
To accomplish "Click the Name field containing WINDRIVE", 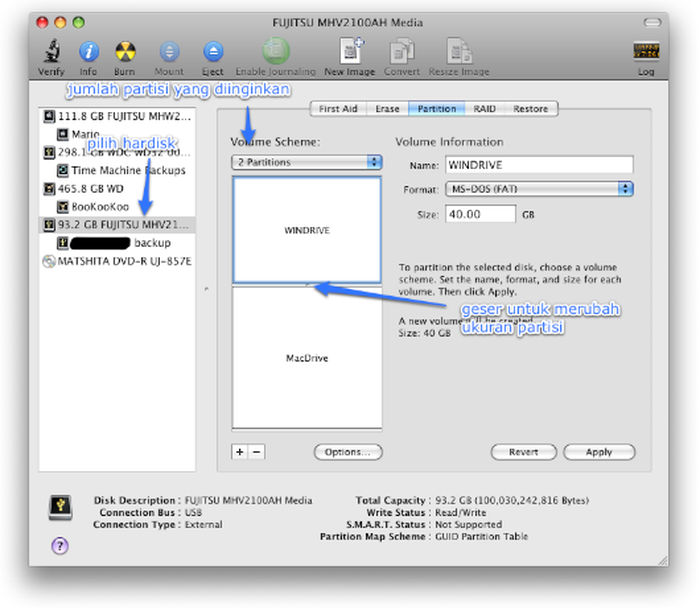I will [x=539, y=165].
